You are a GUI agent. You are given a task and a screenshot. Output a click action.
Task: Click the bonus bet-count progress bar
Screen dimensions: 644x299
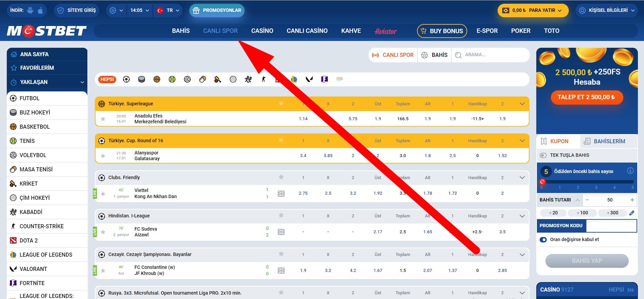coord(587,182)
